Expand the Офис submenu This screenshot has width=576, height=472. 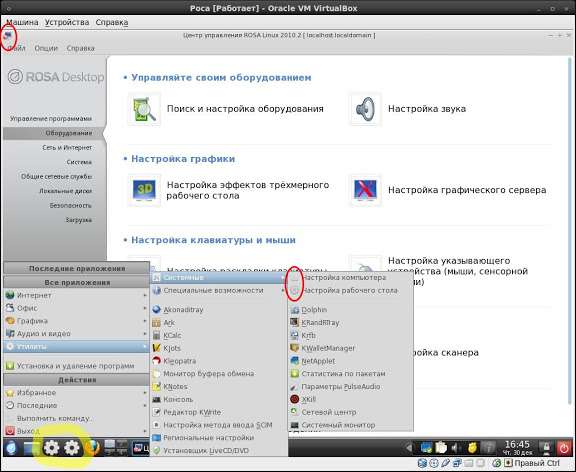coord(76,308)
